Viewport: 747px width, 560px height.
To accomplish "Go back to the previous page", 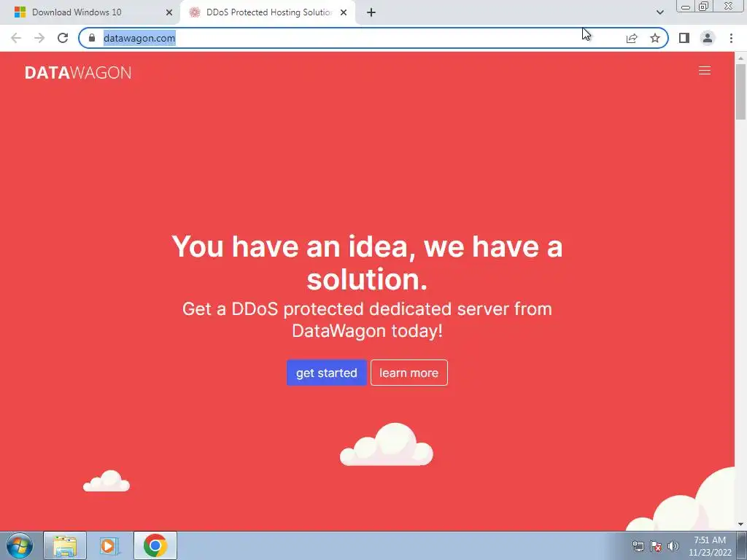I will pos(16,38).
